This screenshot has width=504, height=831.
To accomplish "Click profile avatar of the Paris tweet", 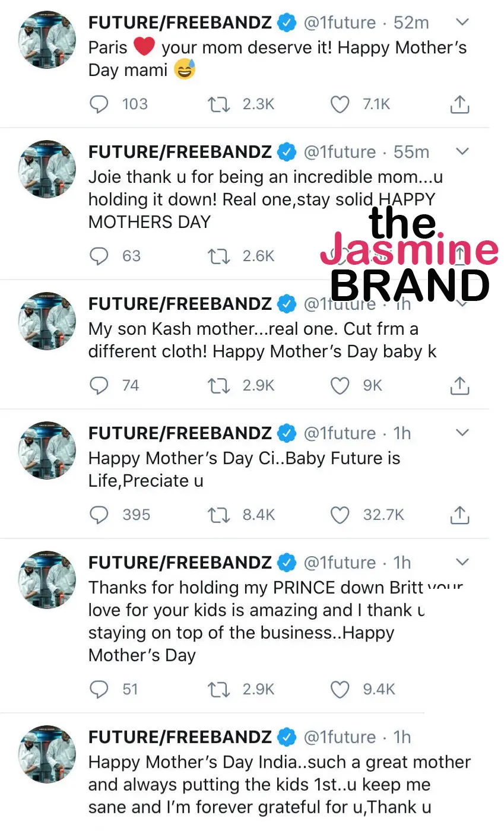I will click(47, 39).
